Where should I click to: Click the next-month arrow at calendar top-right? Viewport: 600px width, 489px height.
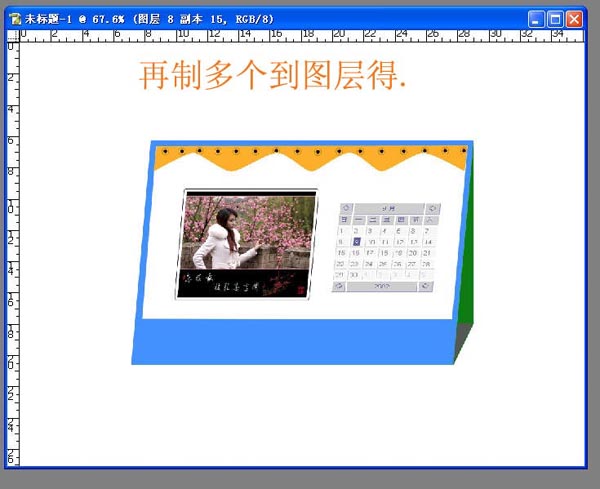(x=433, y=209)
